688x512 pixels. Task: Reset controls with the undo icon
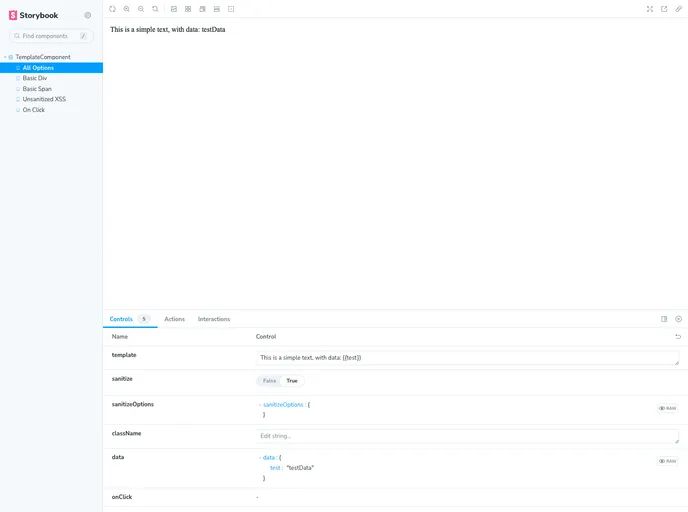pos(678,337)
